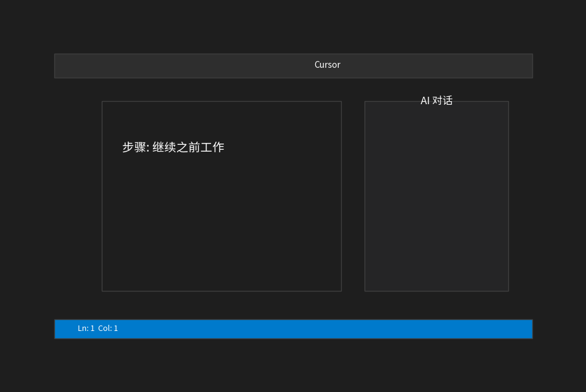Select the AI 对话 panel heading
The height and width of the screenshot is (392, 586).
point(436,100)
